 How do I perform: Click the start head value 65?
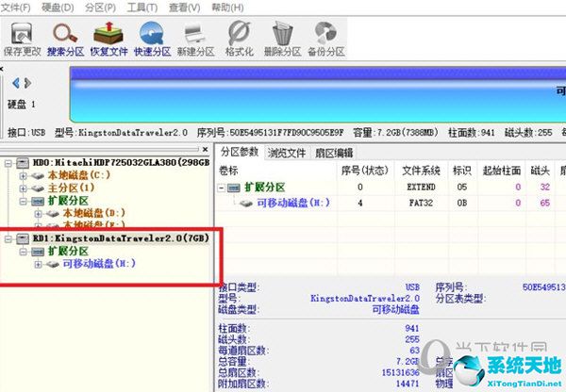coord(544,203)
